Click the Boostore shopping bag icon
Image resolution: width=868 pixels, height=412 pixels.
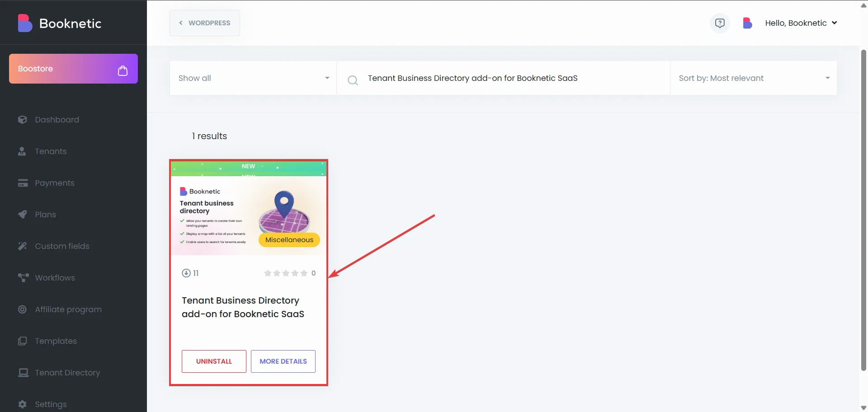[x=123, y=70]
